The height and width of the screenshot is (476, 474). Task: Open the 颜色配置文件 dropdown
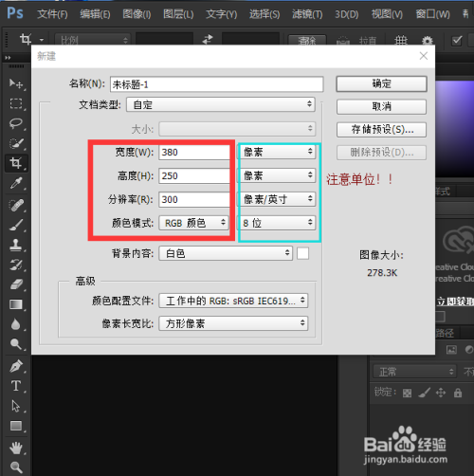point(233,301)
